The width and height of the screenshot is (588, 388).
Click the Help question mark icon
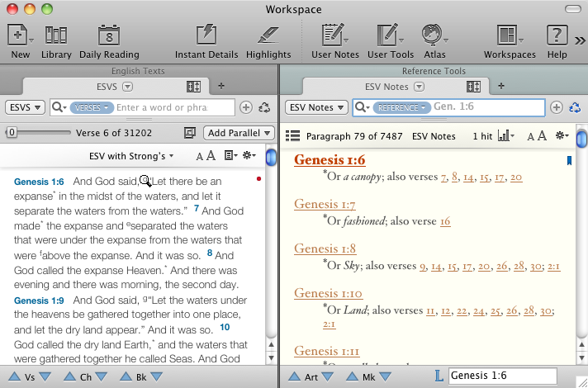click(x=557, y=35)
